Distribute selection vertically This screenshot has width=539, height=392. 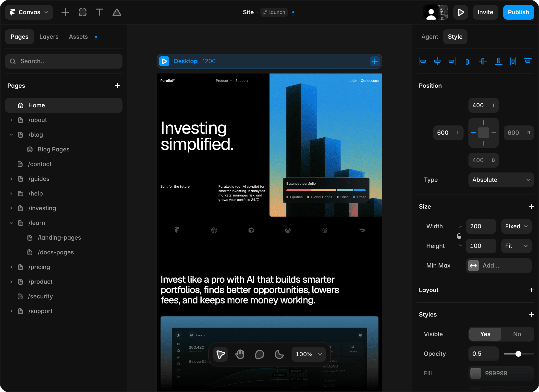click(x=528, y=61)
